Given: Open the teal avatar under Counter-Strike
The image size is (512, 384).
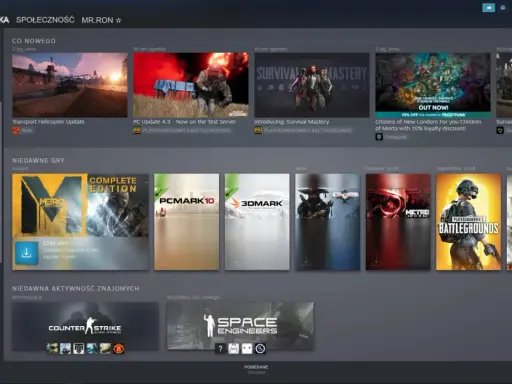Looking at the screenshot, I should tap(92, 349).
